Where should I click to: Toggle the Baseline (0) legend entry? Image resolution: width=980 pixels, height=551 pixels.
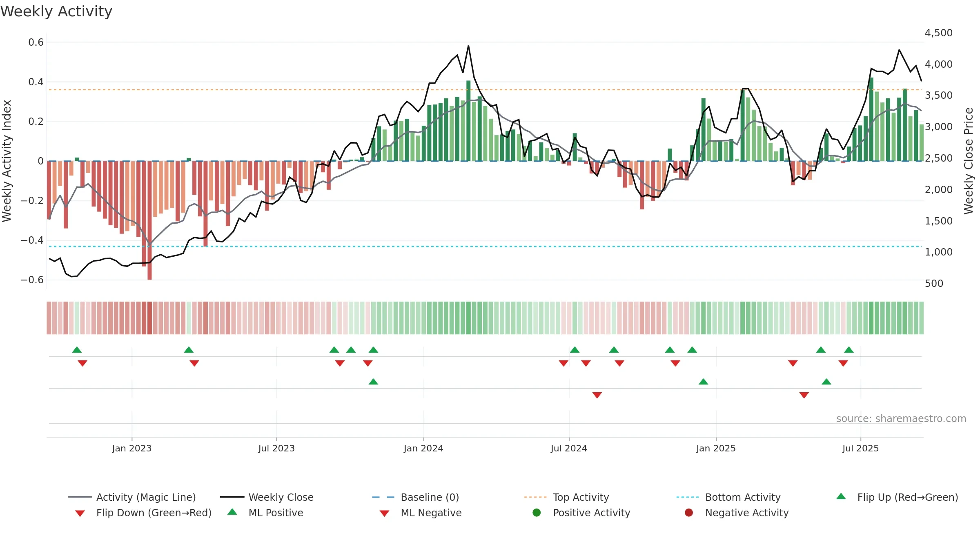(416, 497)
